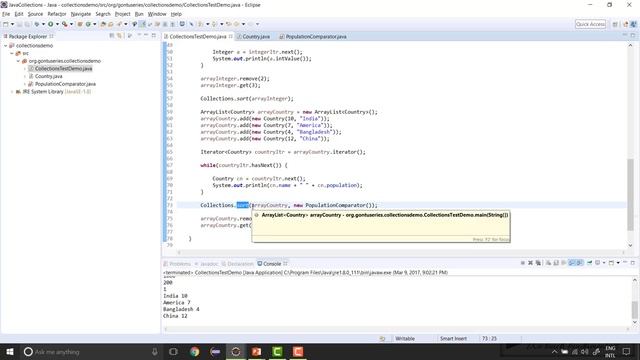Open the Refactor menu
Image resolution: width=640 pixels, height=360 pixels.
(57, 14)
